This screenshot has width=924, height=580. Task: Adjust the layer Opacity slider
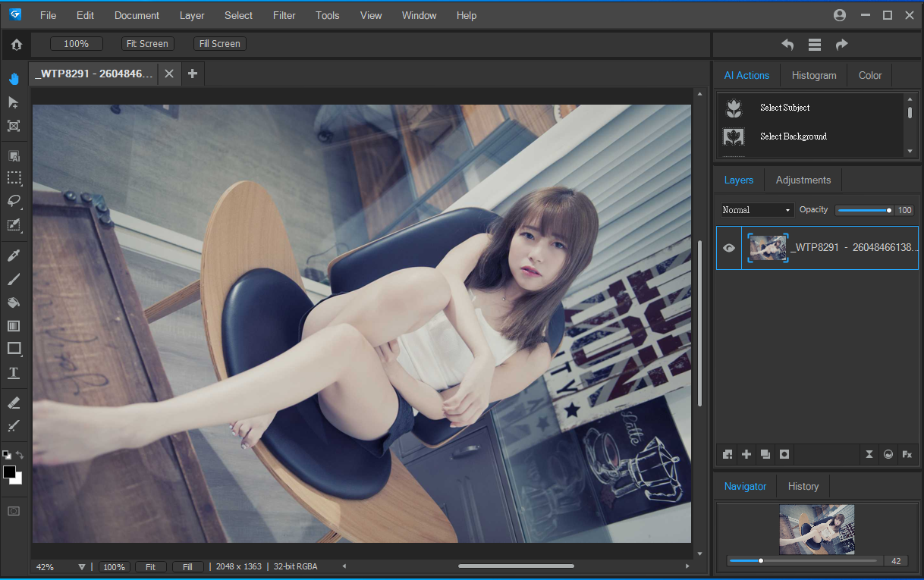tap(863, 210)
